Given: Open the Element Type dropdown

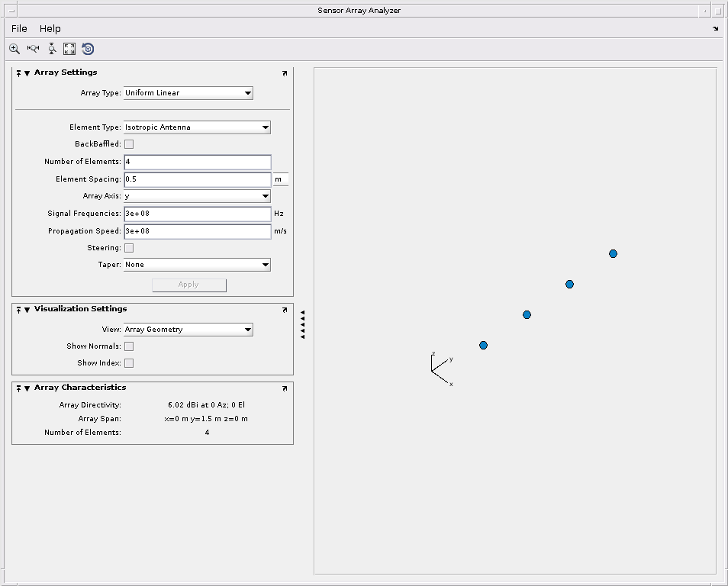Looking at the screenshot, I should 197,127.
